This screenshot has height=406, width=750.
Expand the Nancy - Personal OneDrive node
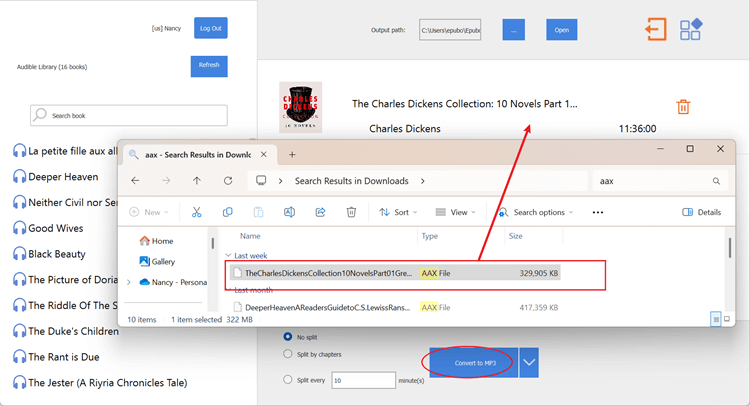coord(129,283)
